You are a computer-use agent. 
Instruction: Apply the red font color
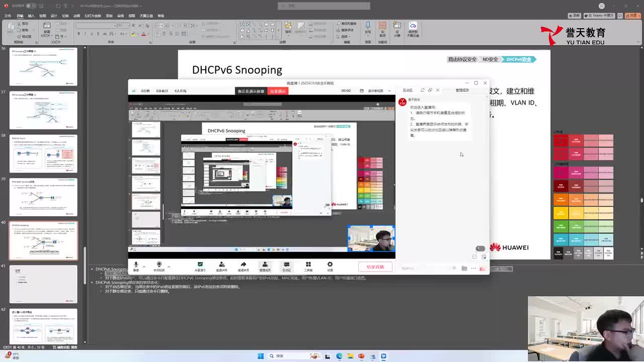tap(144, 34)
